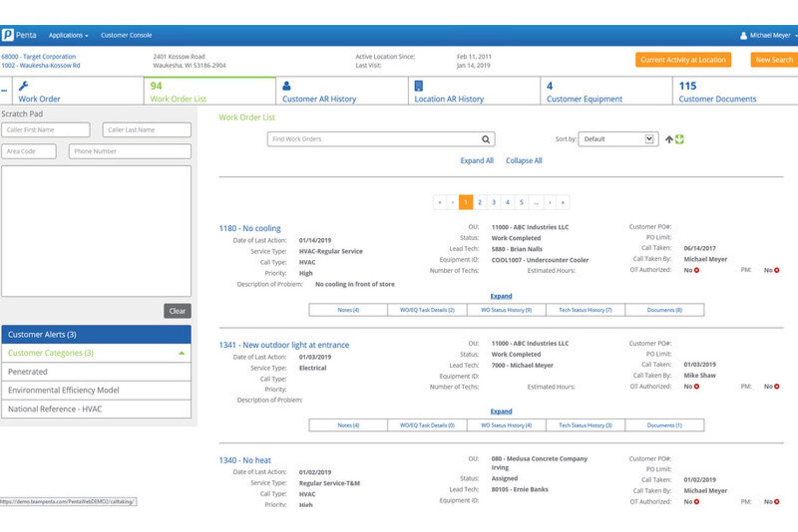Click the Collapse All link
This screenshot has height=532, width=798.
(x=524, y=161)
